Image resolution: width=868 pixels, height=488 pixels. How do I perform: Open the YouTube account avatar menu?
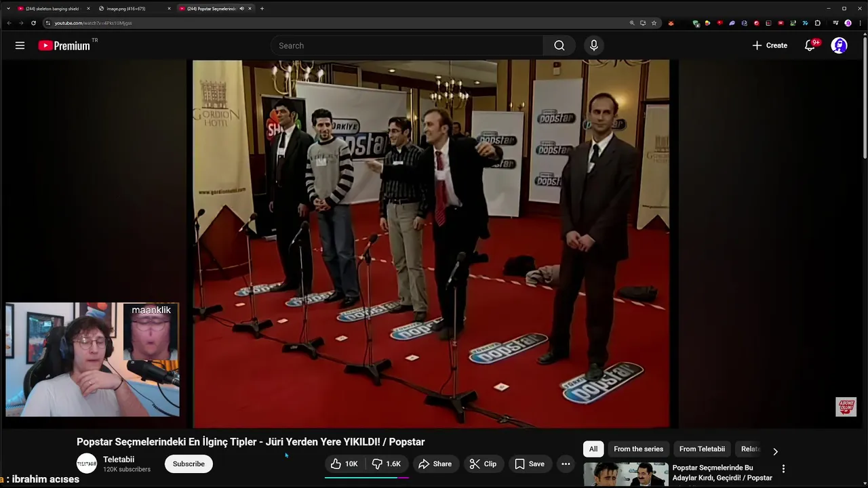(x=839, y=45)
